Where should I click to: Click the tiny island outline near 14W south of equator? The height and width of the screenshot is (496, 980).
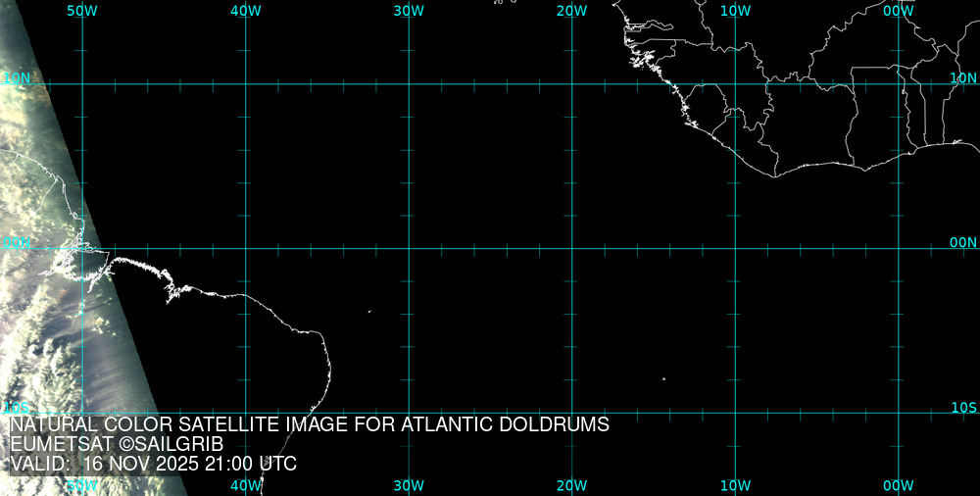click(x=663, y=378)
